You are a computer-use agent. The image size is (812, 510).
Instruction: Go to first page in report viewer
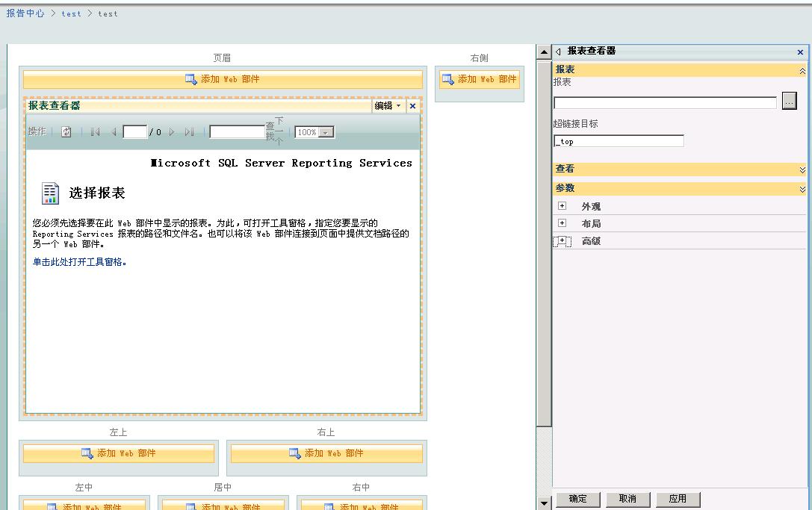(x=96, y=132)
